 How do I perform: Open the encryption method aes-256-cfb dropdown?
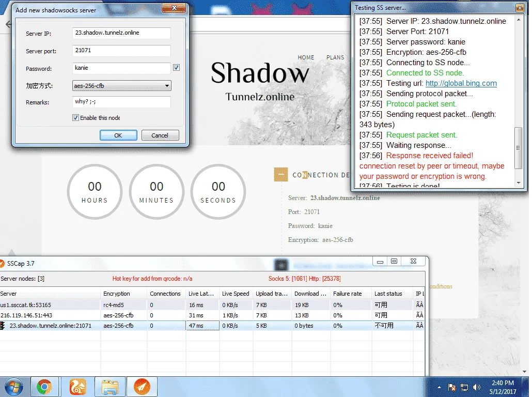[x=121, y=86]
